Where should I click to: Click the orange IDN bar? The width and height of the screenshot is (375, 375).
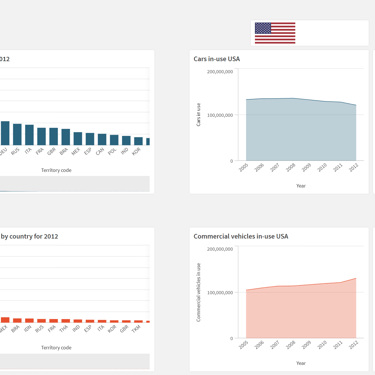tap(29, 321)
